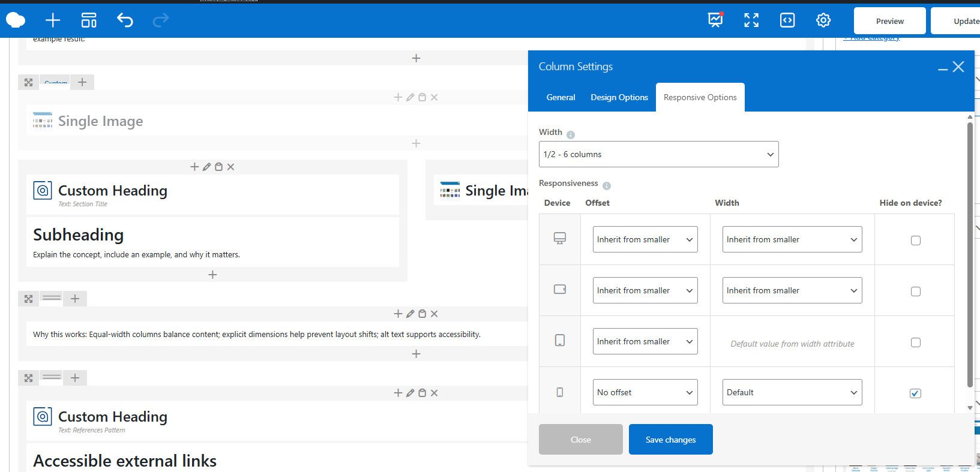Open the Templates icon in top toolbar
Image resolution: width=980 pixels, height=472 pixels.
pos(89,20)
